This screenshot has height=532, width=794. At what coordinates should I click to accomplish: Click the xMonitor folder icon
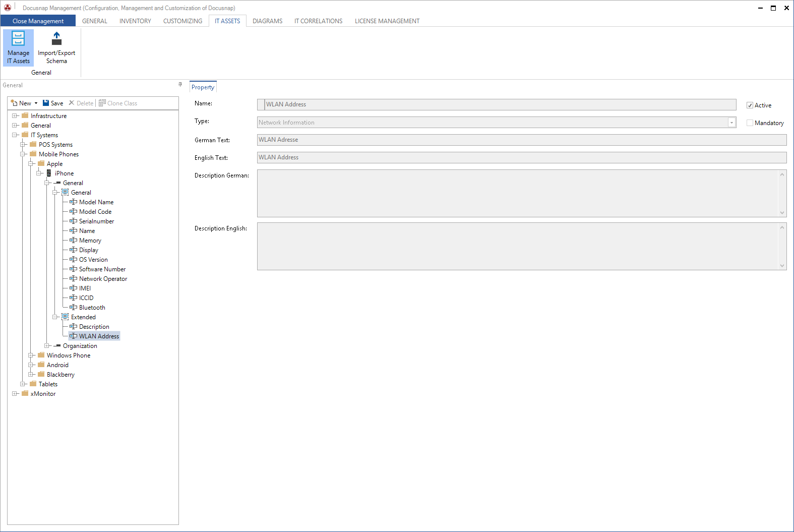pyautogui.click(x=25, y=393)
